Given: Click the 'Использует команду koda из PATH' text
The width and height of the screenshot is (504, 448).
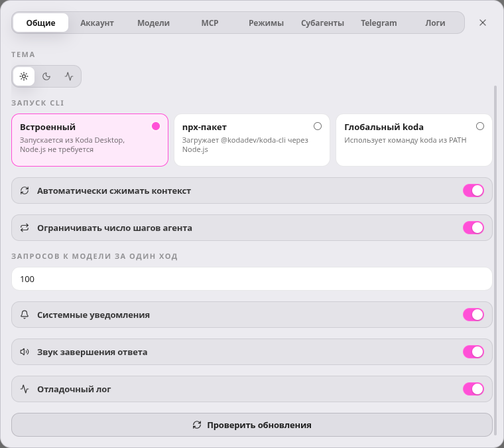Looking at the screenshot, I should pyautogui.click(x=405, y=140).
